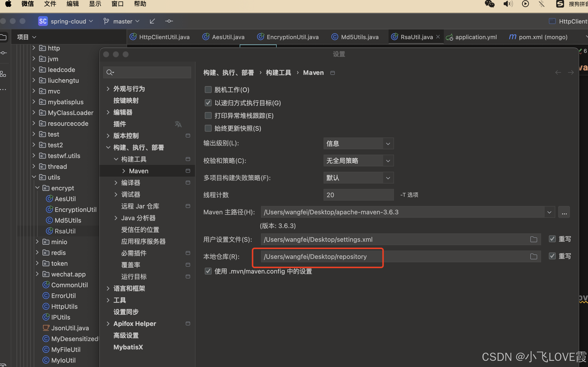
Task: Open the 校验和策略 dropdown
Action: (x=358, y=161)
